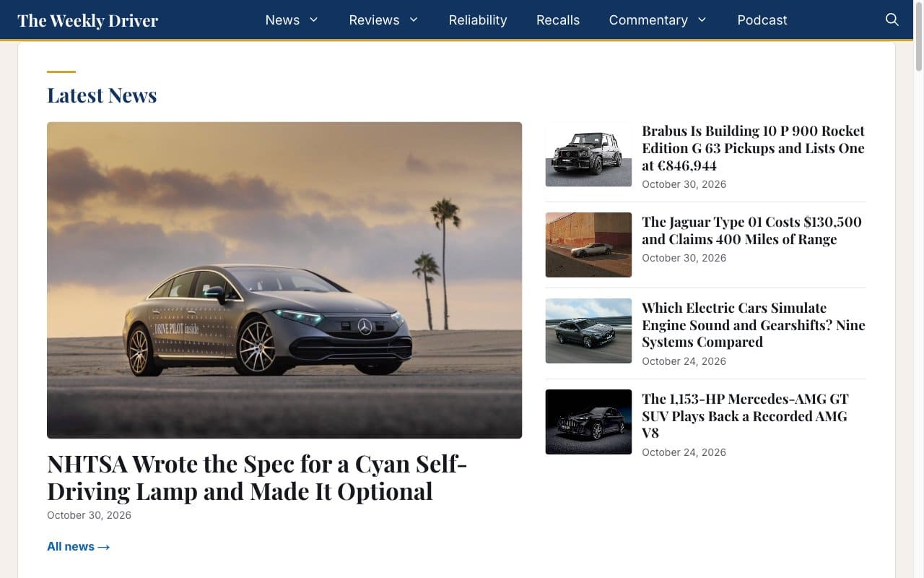The image size is (924, 578).
Task: Click the Jaguar Type 01 thumbnail
Action: 588,245
